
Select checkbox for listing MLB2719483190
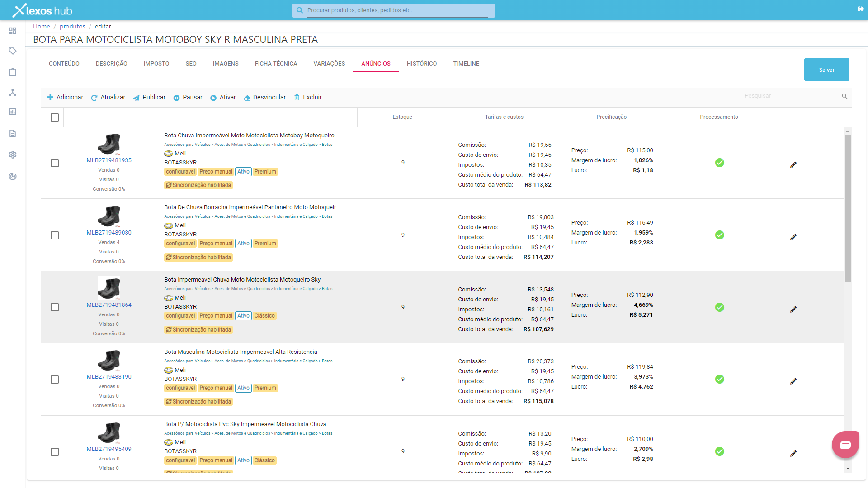[x=55, y=380]
